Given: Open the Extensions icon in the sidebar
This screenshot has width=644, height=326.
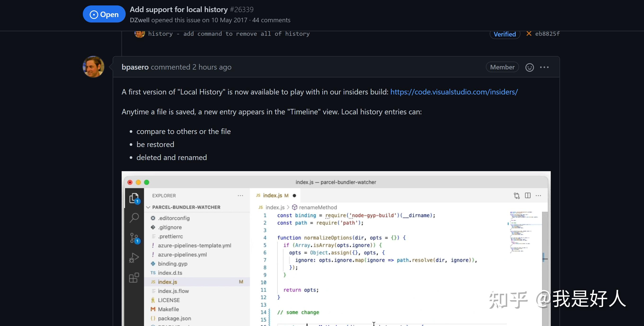Looking at the screenshot, I should (x=134, y=277).
